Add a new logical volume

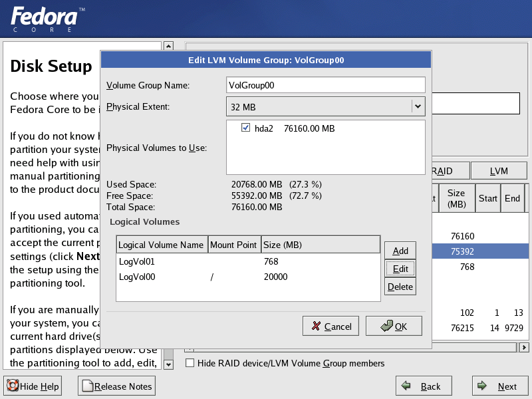(400, 251)
